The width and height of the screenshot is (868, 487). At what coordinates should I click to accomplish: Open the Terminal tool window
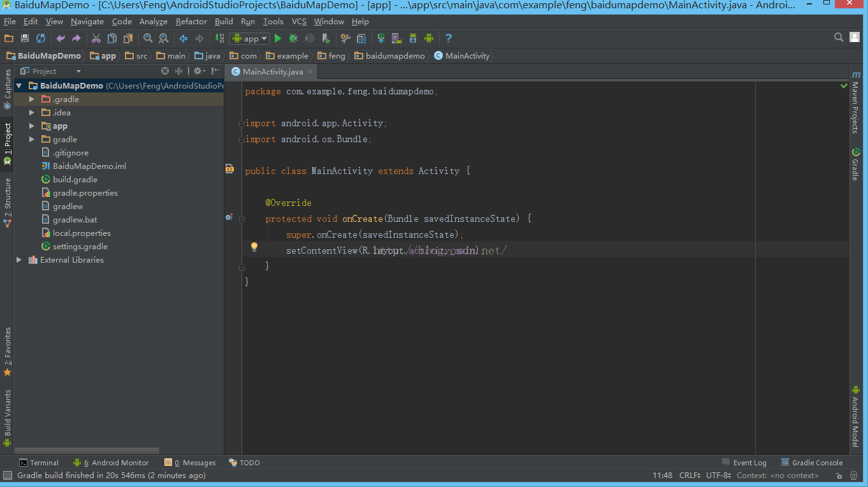click(x=39, y=463)
